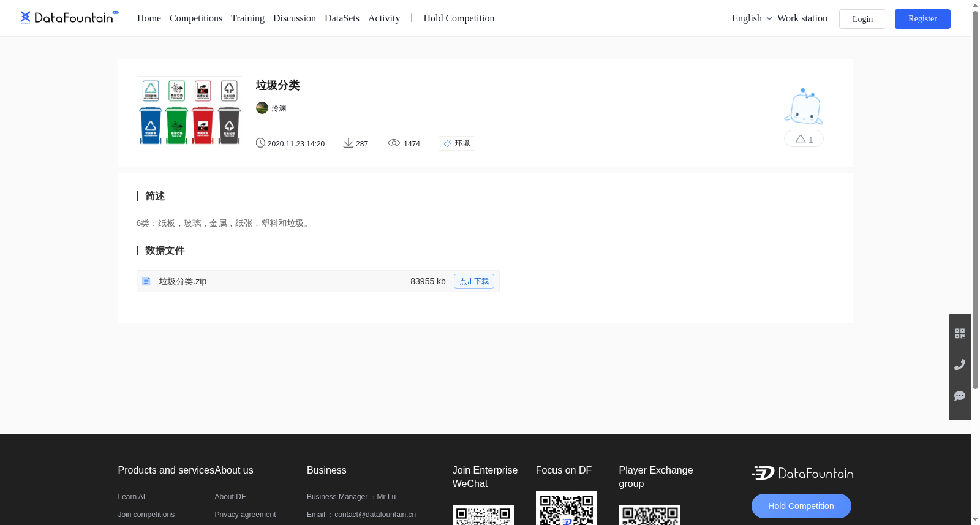Click the date 2020.11.23 14:20

point(296,143)
